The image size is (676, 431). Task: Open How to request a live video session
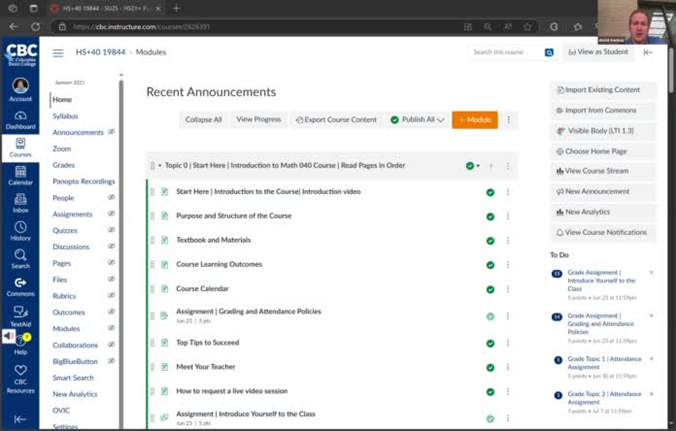coord(232,391)
